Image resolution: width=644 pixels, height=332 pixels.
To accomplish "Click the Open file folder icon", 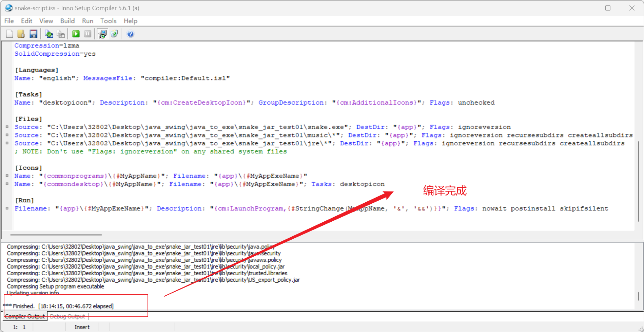I will point(21,34).
